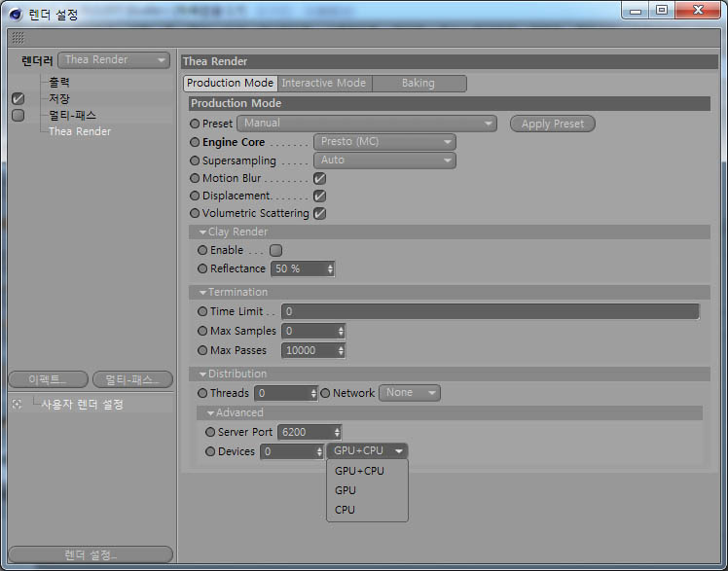
Task: Click the dotted grip handle icon below title bar
Action: pos(18,38)
